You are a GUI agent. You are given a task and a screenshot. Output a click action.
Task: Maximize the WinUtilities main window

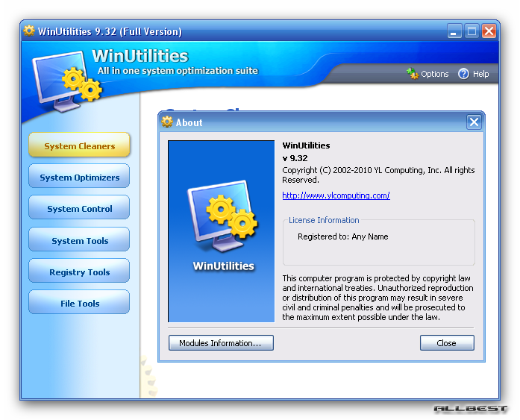point(472,31)
